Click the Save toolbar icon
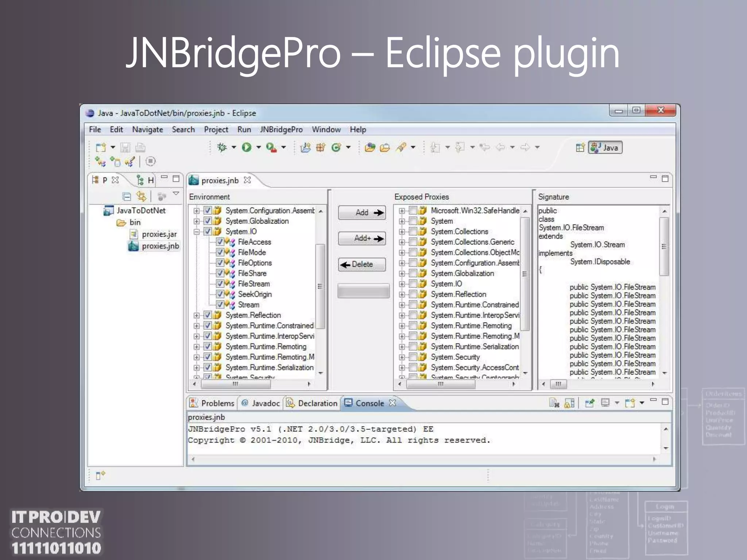 coord(125,147)
